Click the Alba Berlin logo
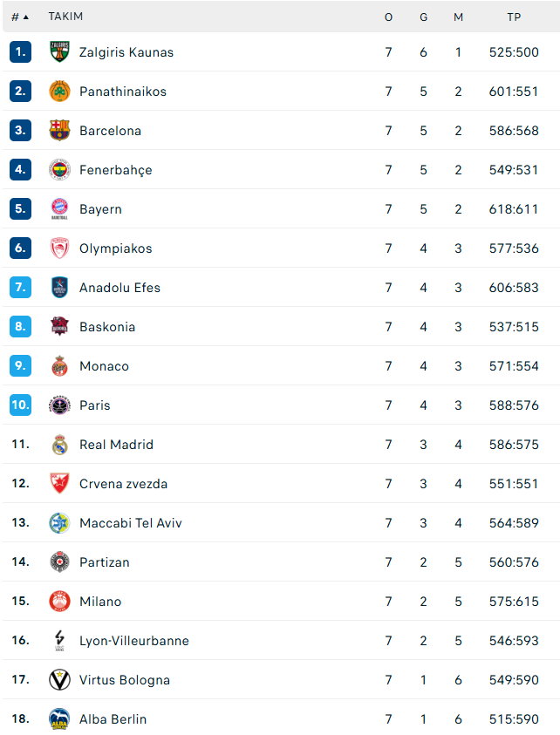 (x=59, y=719)
